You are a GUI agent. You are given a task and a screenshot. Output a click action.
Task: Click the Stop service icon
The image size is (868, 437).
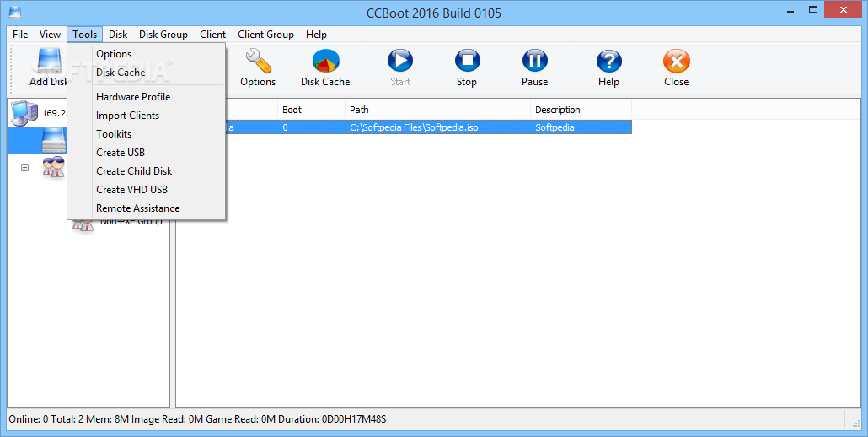(467, 61)
